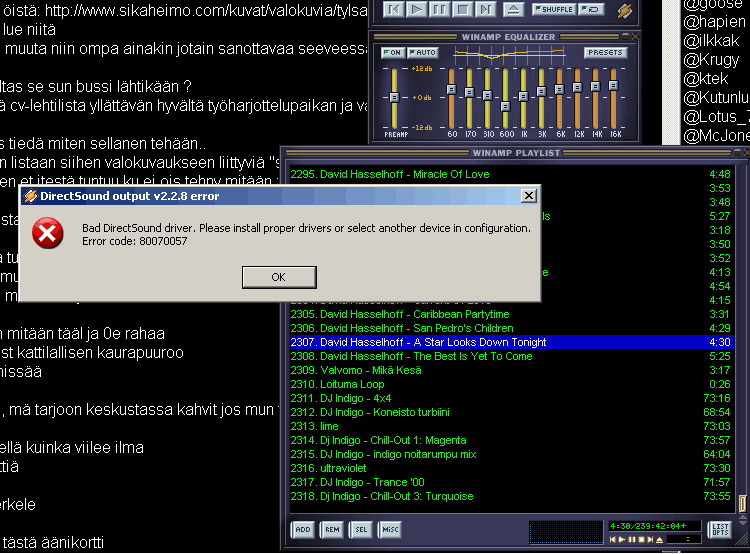Click the playlist mini pause button

[x=632, y=540]
